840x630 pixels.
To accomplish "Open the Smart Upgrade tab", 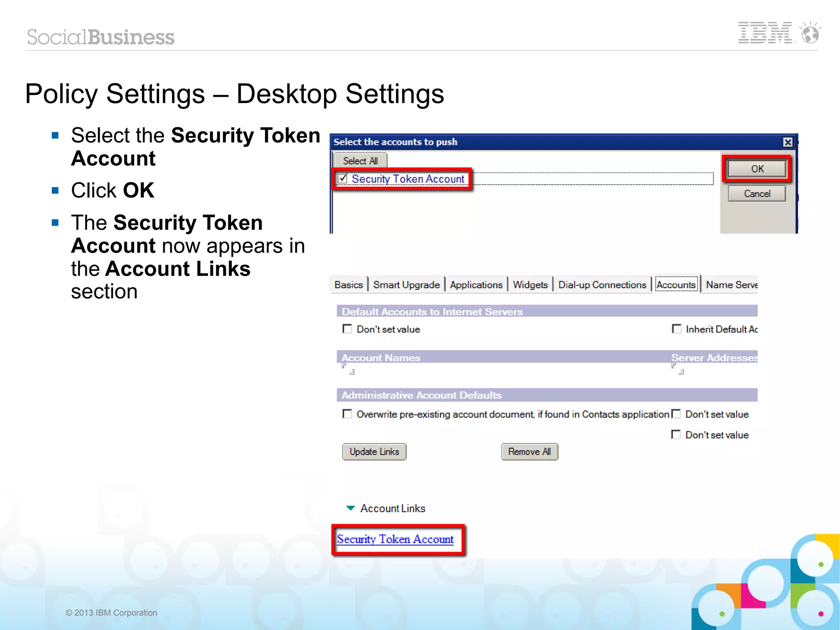I will point(406,285).
